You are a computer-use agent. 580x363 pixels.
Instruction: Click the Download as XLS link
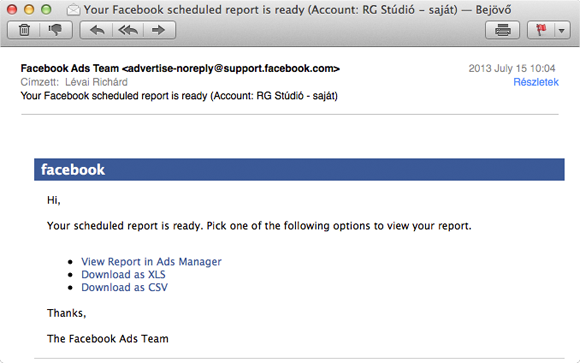click(x=123, y=275)
